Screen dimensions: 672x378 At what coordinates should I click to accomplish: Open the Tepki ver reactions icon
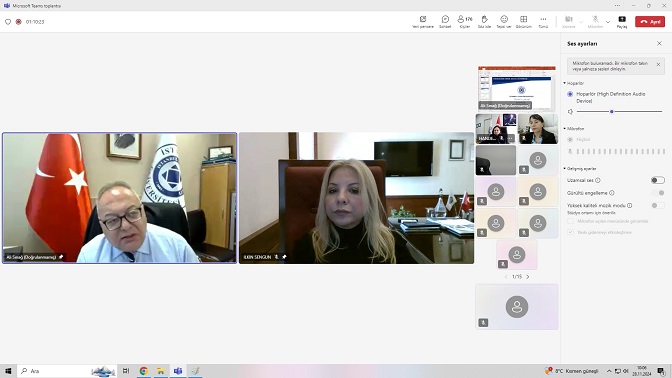click(504, 21)
